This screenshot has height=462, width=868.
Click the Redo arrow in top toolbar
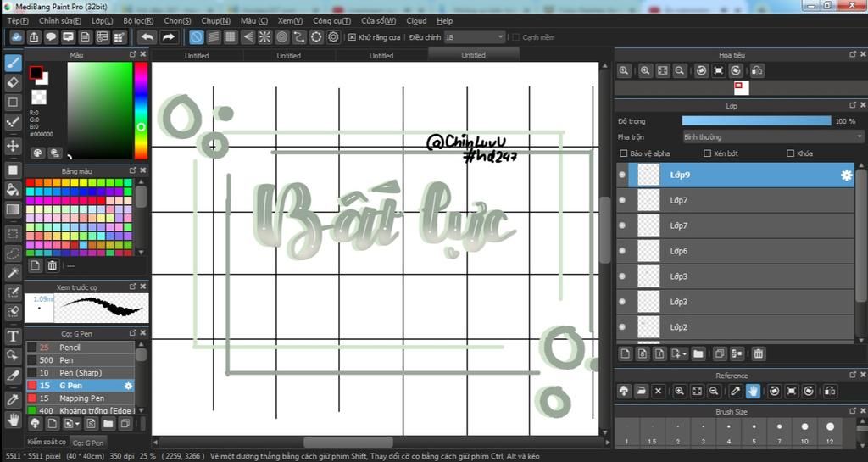point(169,37)
